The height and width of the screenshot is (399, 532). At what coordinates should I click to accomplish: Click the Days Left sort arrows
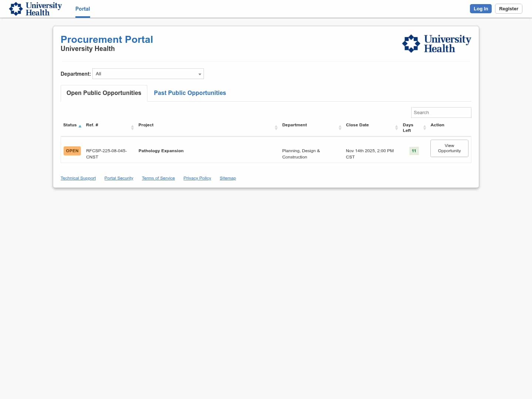(x=424, y=127)
